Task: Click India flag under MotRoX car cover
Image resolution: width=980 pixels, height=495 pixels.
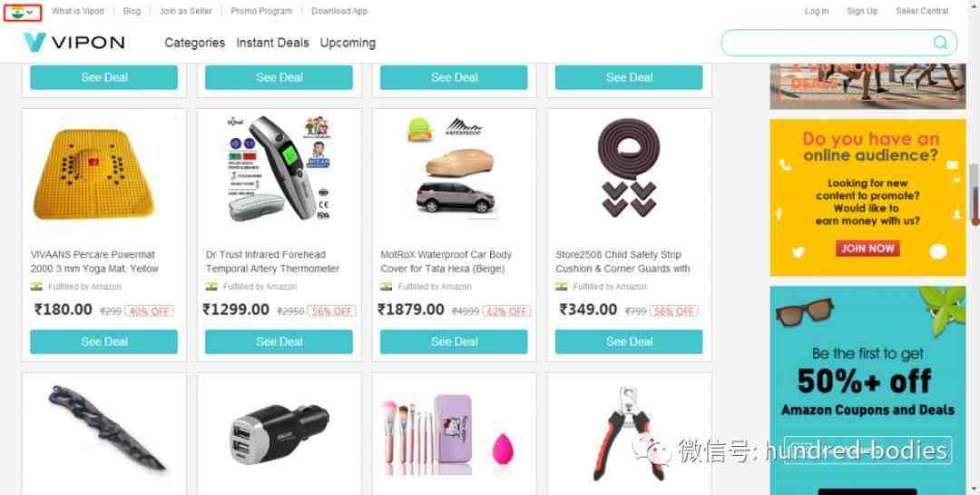Action: click(x=387, y=287)
